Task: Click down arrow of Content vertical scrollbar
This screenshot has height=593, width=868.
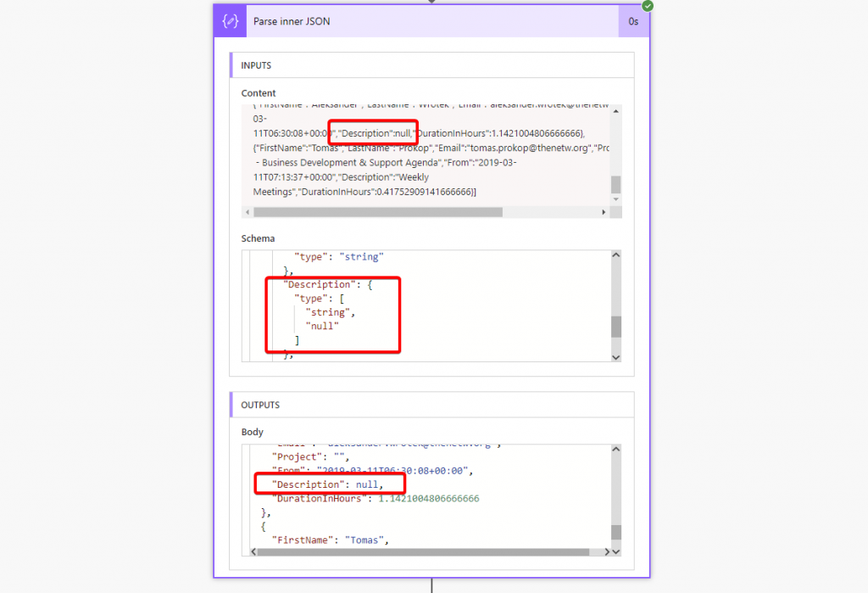Action: click(x=615, y=199)
